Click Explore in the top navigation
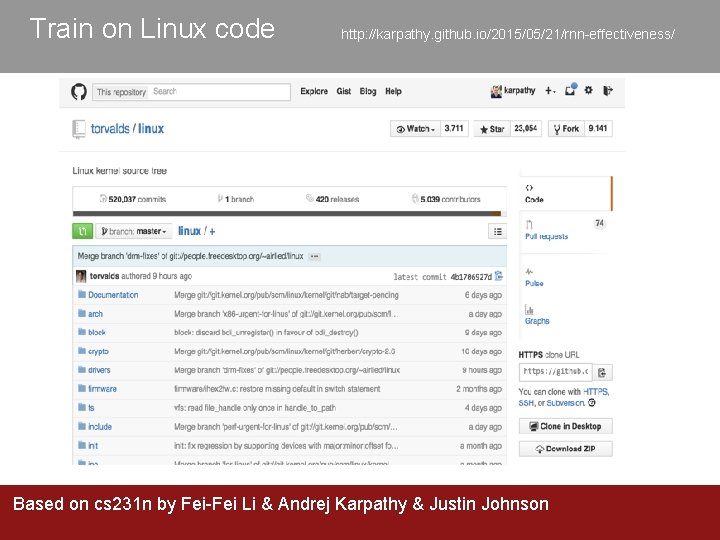The height and width of the screenshot is (540, 720). click(x=314, y=91)
